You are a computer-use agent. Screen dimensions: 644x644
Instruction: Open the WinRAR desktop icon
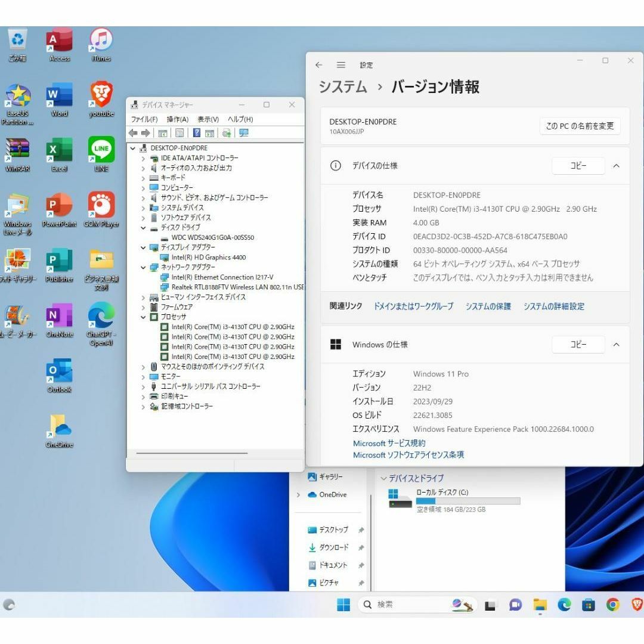[x=17, y=154]
